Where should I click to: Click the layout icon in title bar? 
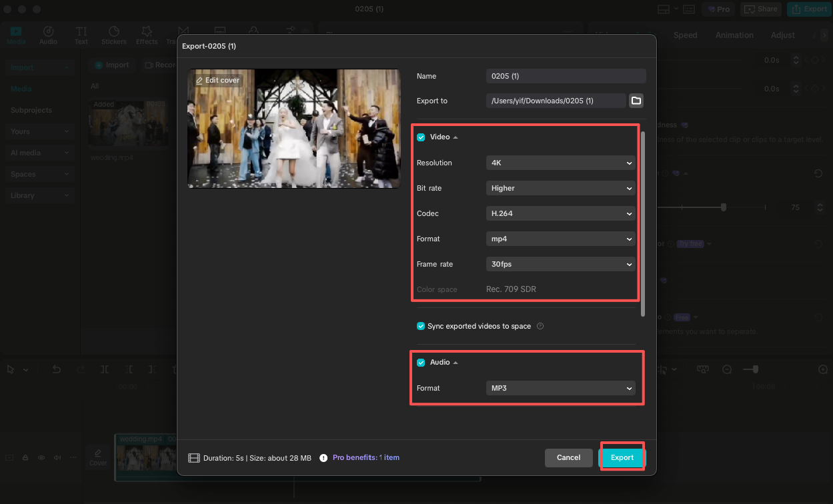(664, 9)
